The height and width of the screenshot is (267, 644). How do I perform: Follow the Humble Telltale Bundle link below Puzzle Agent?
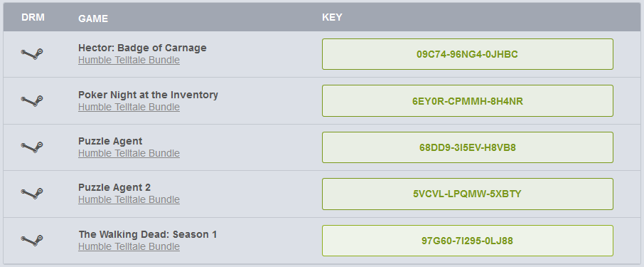coord(129,154)
